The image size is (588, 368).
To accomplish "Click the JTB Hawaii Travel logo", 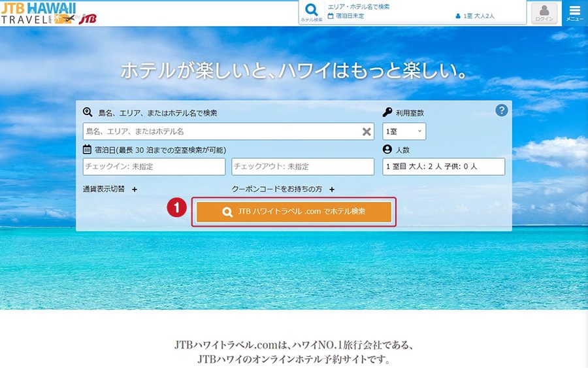I will [49, 14].
